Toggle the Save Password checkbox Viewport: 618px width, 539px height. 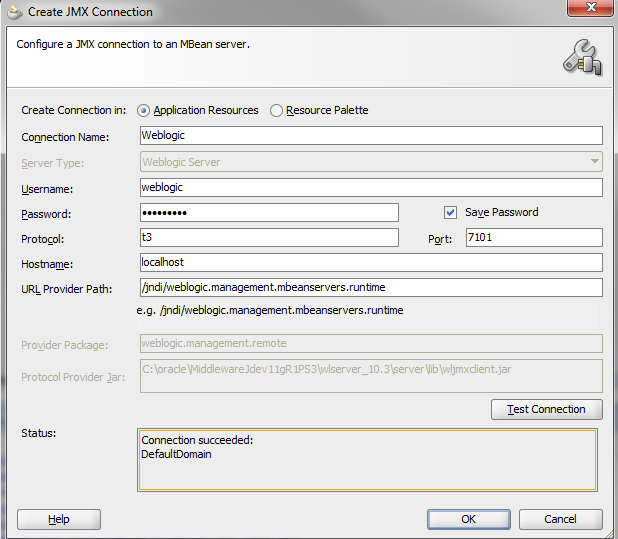pyautogui.click(x=450, y=213)
